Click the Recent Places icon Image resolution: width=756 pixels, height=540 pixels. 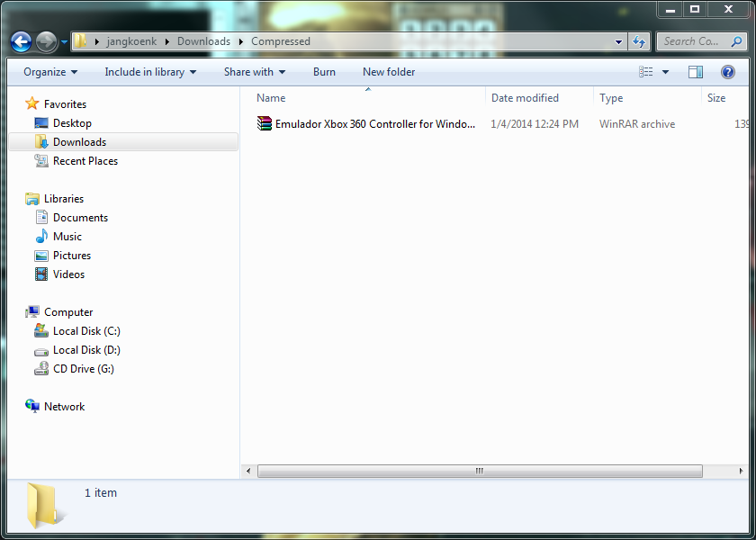[x=41, y=160]
